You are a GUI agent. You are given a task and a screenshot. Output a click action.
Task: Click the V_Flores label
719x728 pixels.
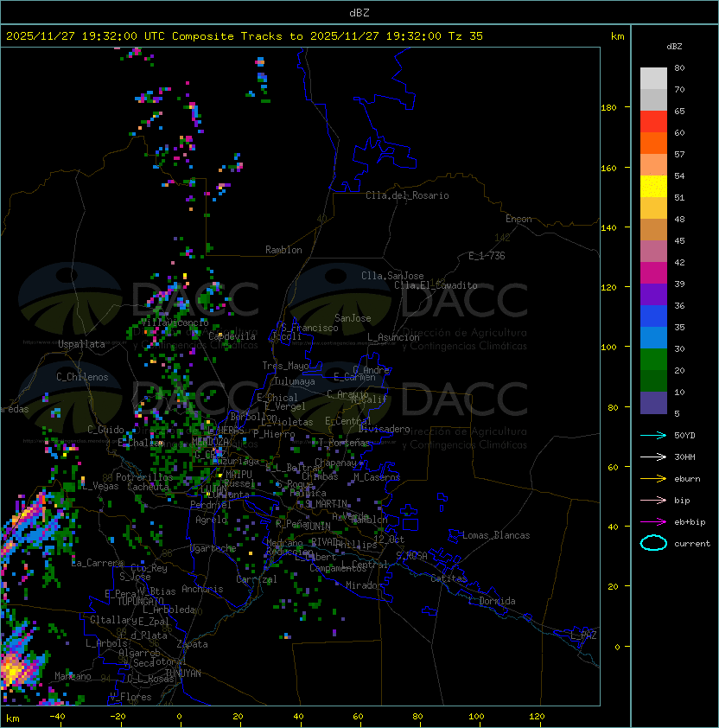[x=130, y=697]
